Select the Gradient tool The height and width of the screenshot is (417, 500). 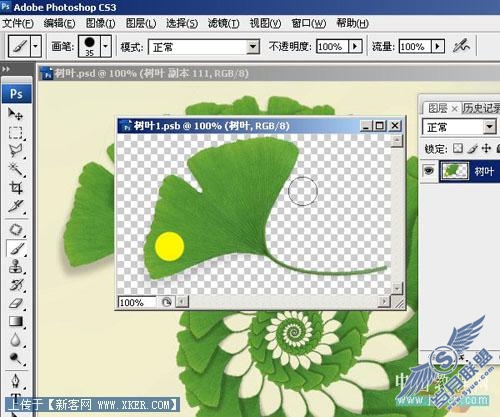[16, 322]
